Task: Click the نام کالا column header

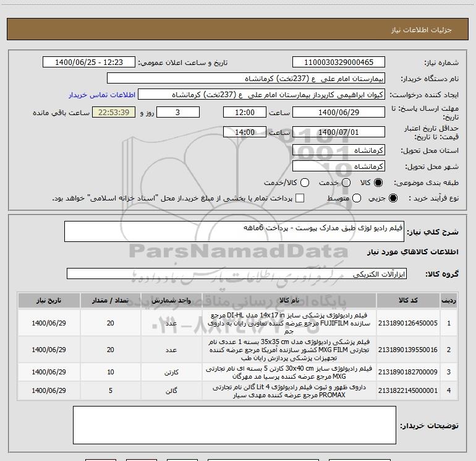Action: pos(289,301)
